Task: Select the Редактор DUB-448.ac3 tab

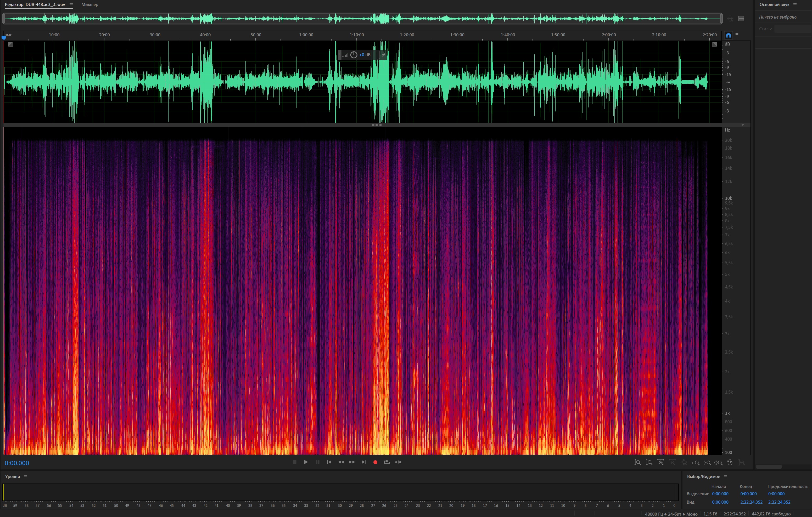Action: coord(35,5)
